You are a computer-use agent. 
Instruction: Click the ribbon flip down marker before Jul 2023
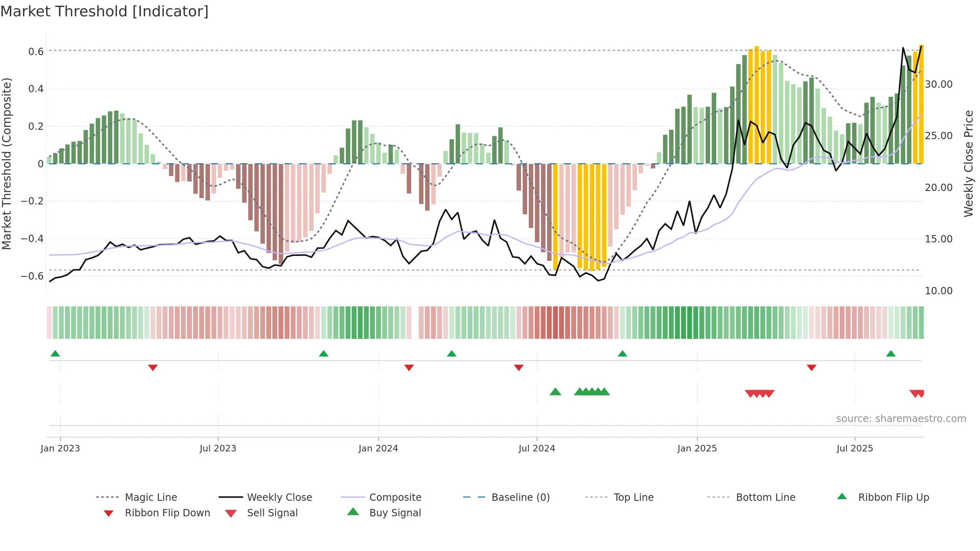point(153,368)
